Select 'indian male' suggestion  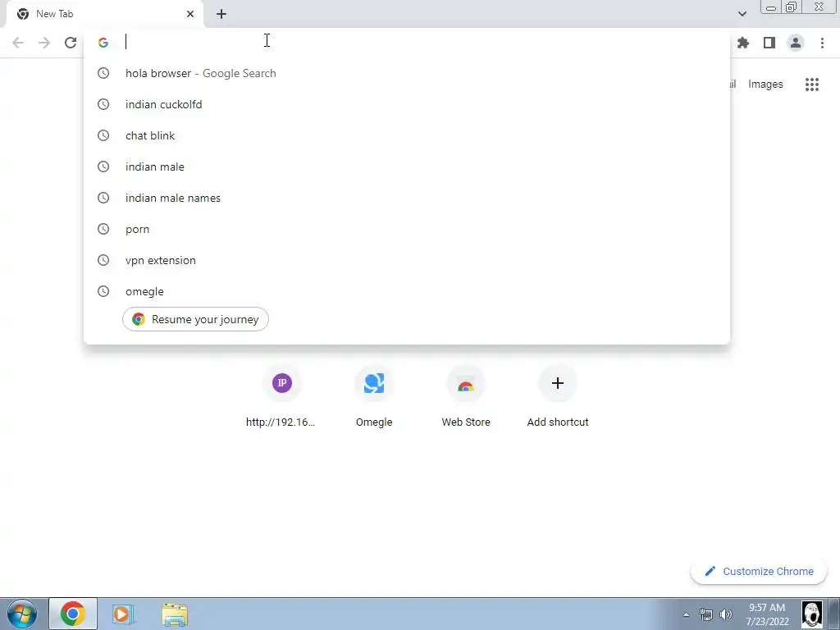click(407, 167)
